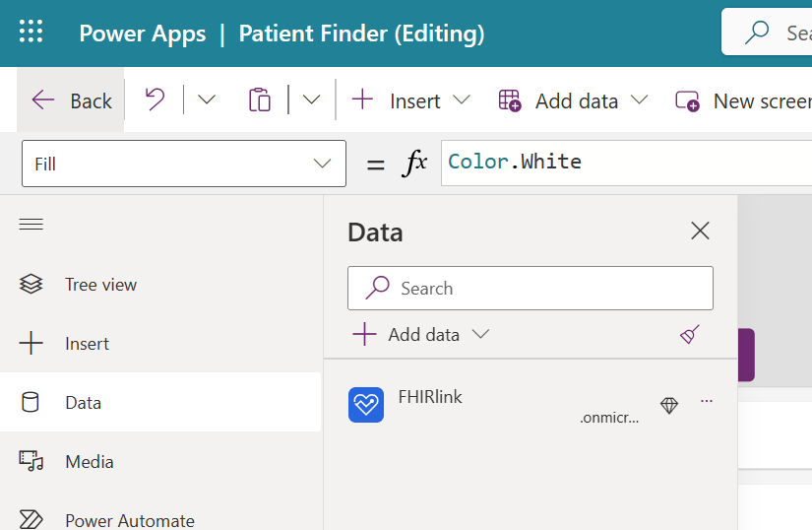
Task: Click the premium diamond icon
Action: pyautogui.click(x=669, y=405)
